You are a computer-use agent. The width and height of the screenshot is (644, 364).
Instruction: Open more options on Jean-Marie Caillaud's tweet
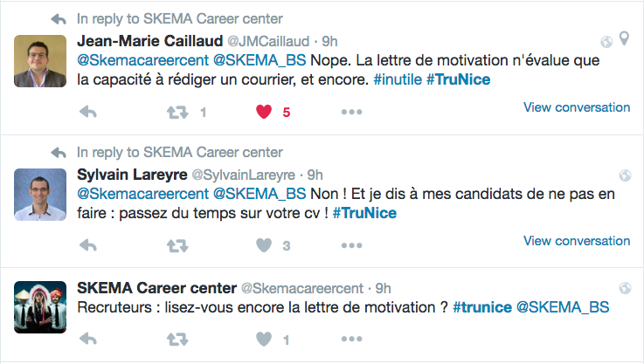(x=351, y=112)
